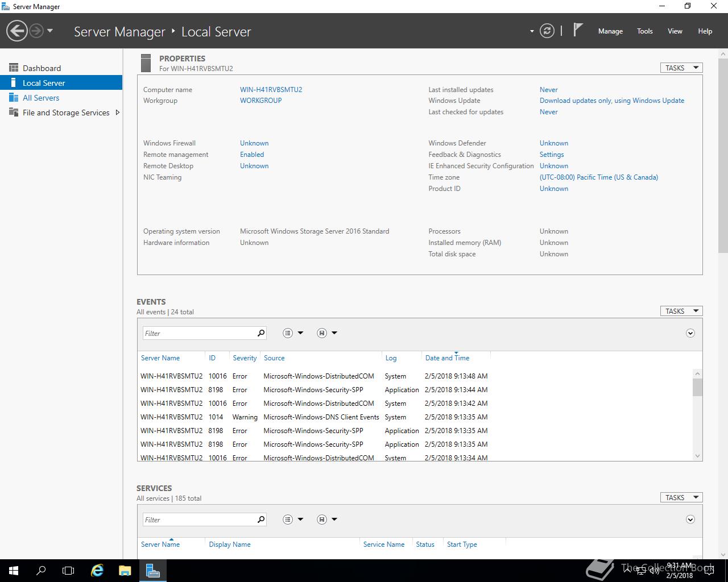The width and height of the screenshot is (728, 582).
Task: Select Dashboard in the left navigation
Action: (42, 68)
